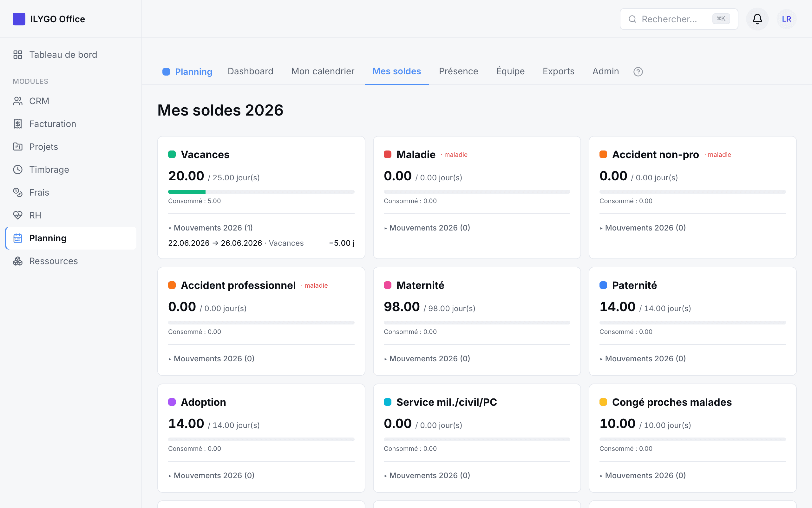The width and height of the screenshot is (812, 508).
Task: Expand Mouvements 2026 (0) under Service mil./civil/PC
Action: click(x=427, y=475)
